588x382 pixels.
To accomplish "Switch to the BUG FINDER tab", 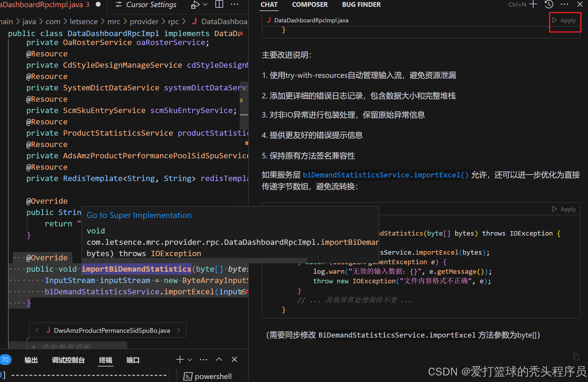I will point(361,5).
